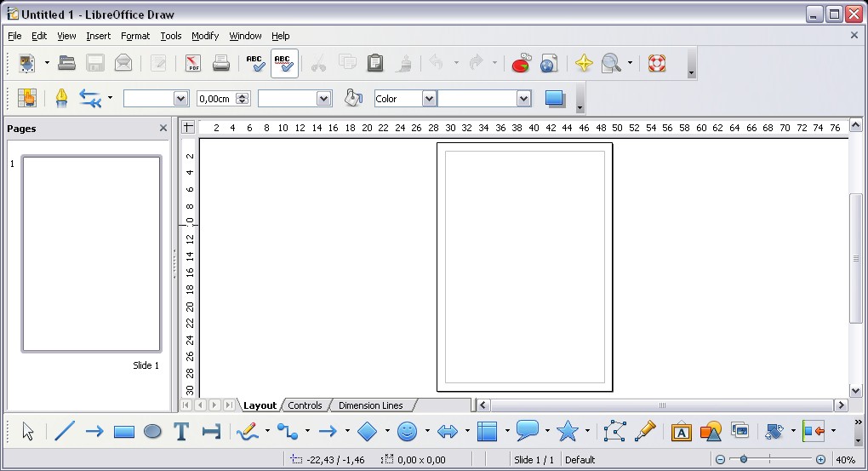Click the Hyperlink globe icon
Image resolution: width=868 pixels, height=471 pixels.
coord(549,63)
